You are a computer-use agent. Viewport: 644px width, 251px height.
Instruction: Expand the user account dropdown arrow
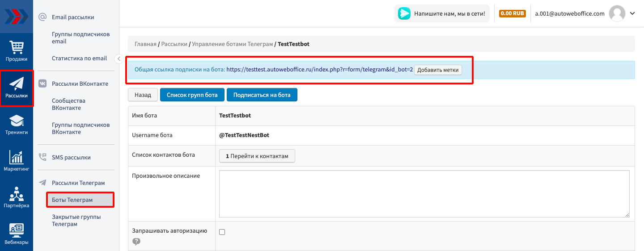coord(632,13)
